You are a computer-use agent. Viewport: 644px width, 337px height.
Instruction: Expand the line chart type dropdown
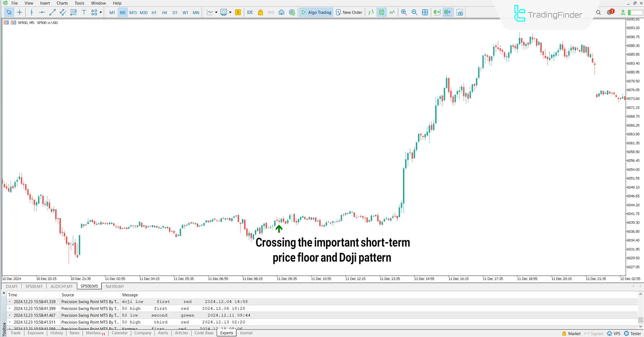point(216,12)
